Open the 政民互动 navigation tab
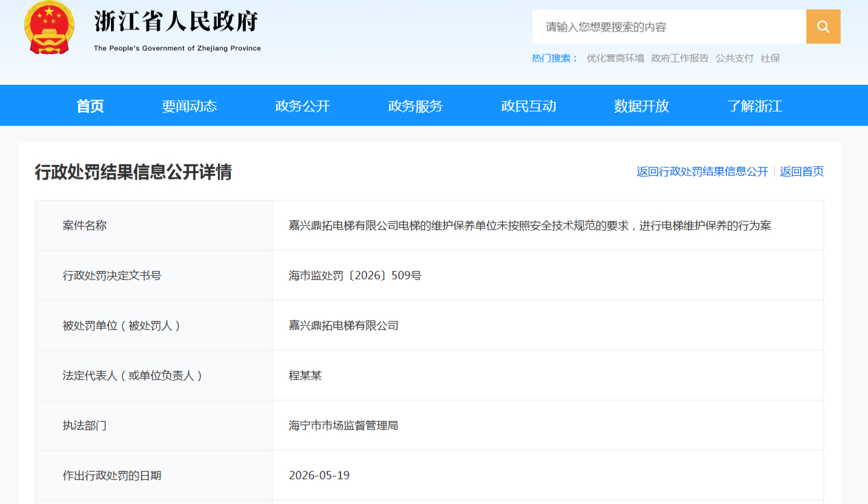 [528, 105]
